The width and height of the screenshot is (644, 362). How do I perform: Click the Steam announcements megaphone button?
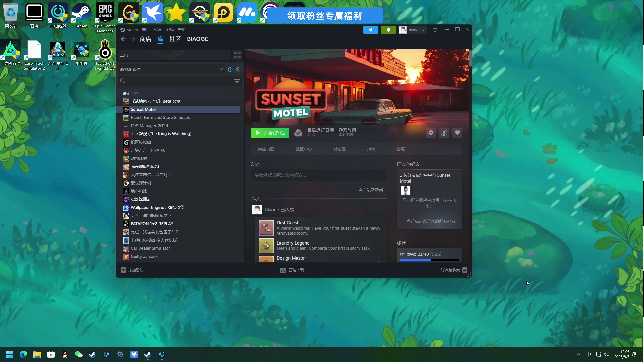pyautogui.click(x=371, y=30)
